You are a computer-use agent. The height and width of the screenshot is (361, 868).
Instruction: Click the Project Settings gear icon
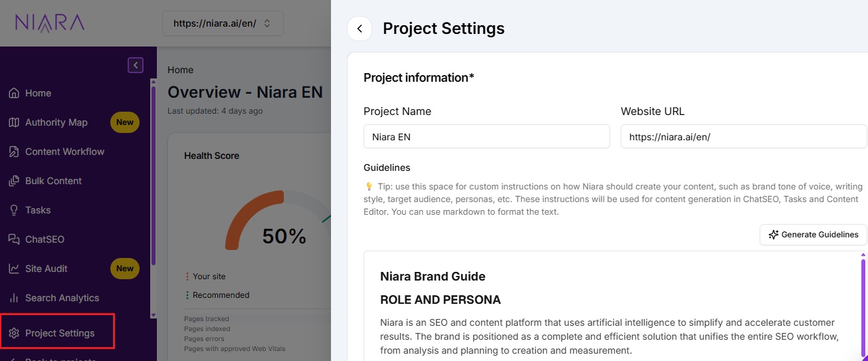14,333
